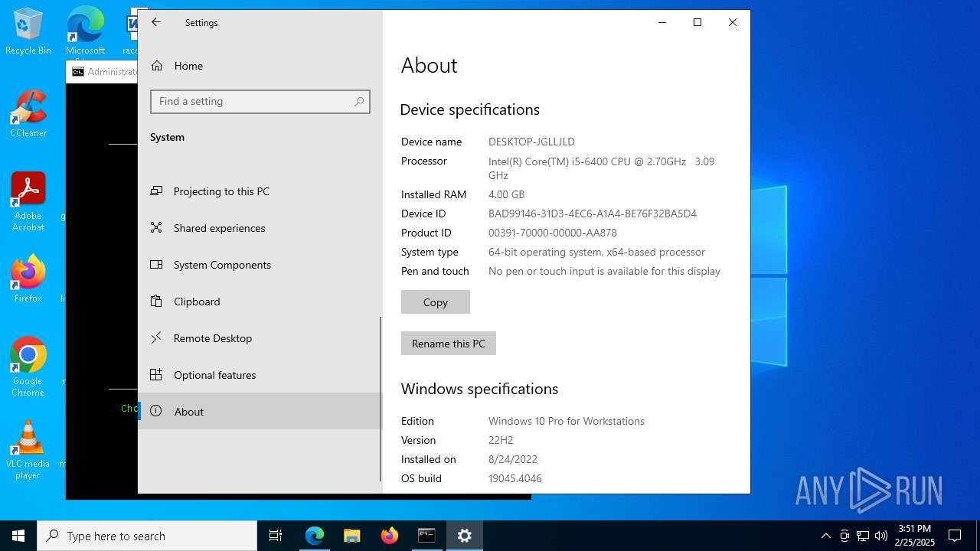Click the search magnifier in Find a setting
980x551 pixels.
(x=359, y=101)
